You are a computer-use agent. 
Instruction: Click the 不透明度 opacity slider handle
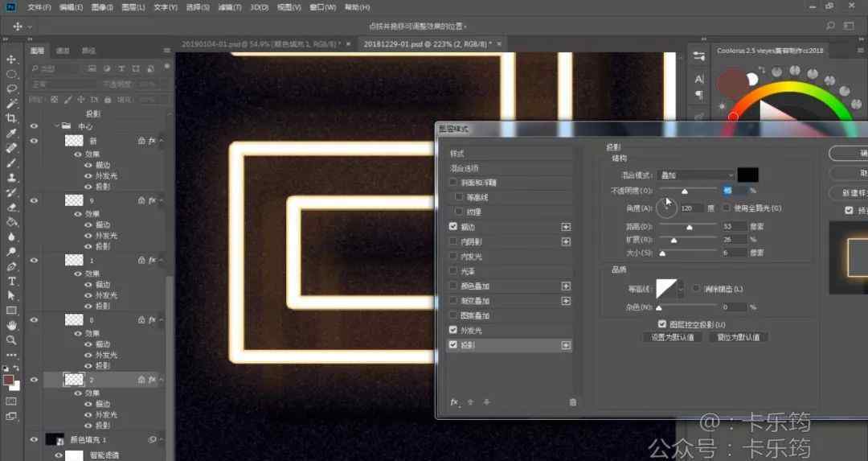click(x=685, y=191)
